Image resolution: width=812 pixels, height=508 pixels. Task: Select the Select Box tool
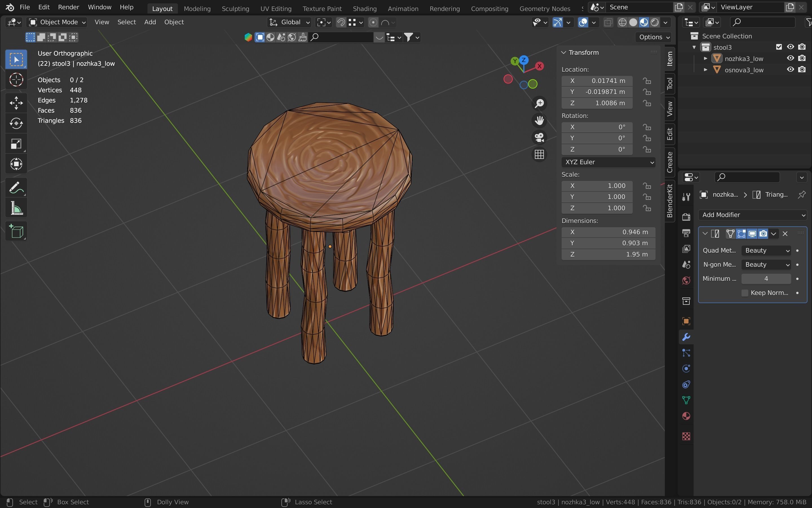16,60
